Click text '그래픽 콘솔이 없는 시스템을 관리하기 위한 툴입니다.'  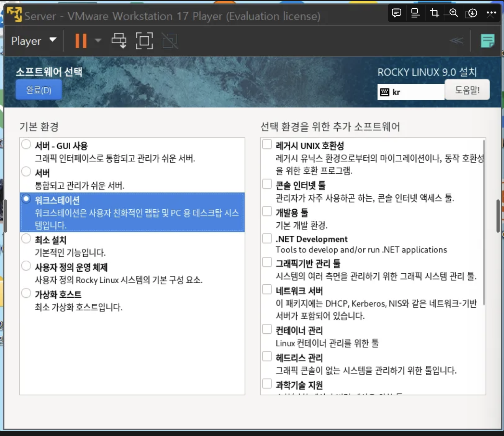[x=366, y=371]
